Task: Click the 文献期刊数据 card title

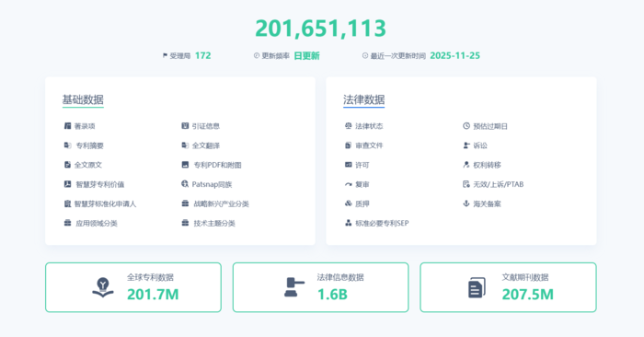Action: tap(525, 277)
